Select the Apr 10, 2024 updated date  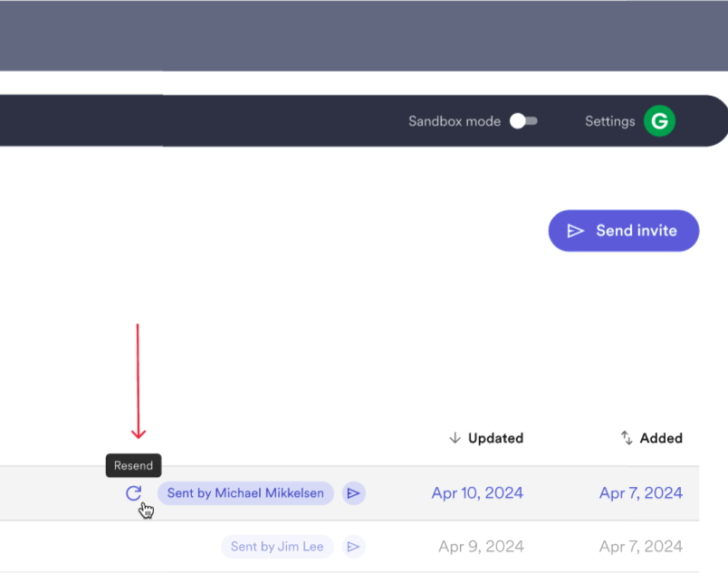[x=477, y=493]
